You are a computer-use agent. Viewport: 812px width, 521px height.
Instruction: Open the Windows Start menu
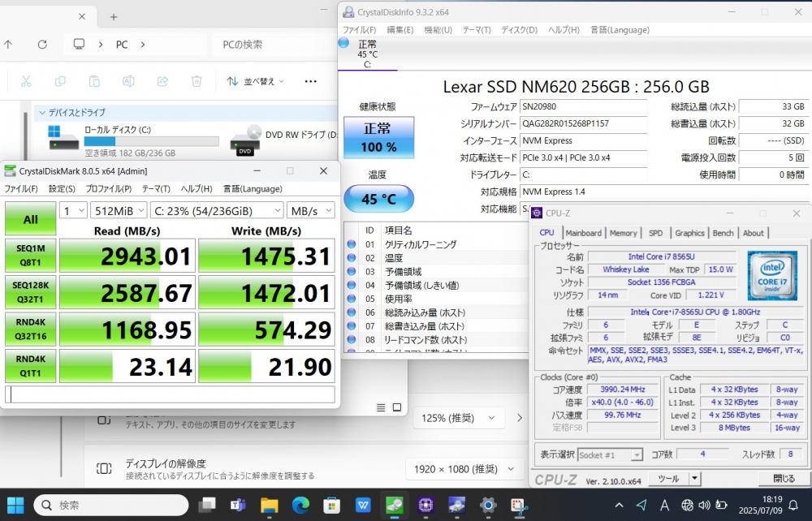(x=15, y=505)
